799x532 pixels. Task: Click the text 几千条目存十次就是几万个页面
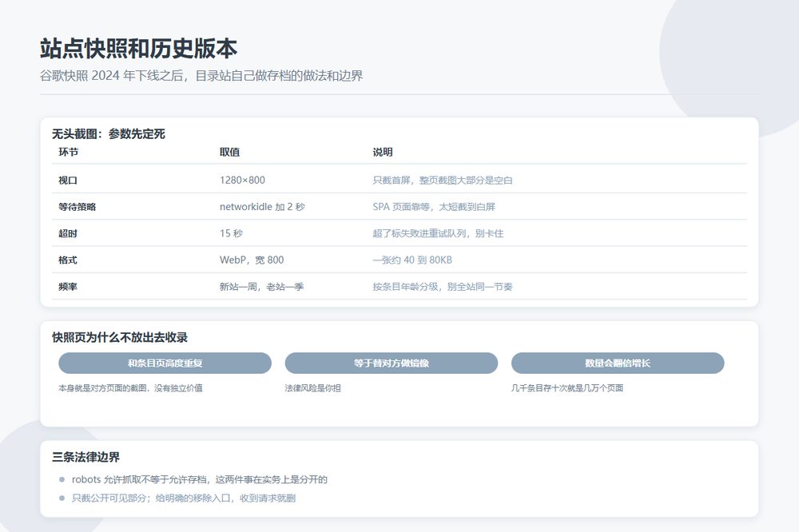(567, 387)
